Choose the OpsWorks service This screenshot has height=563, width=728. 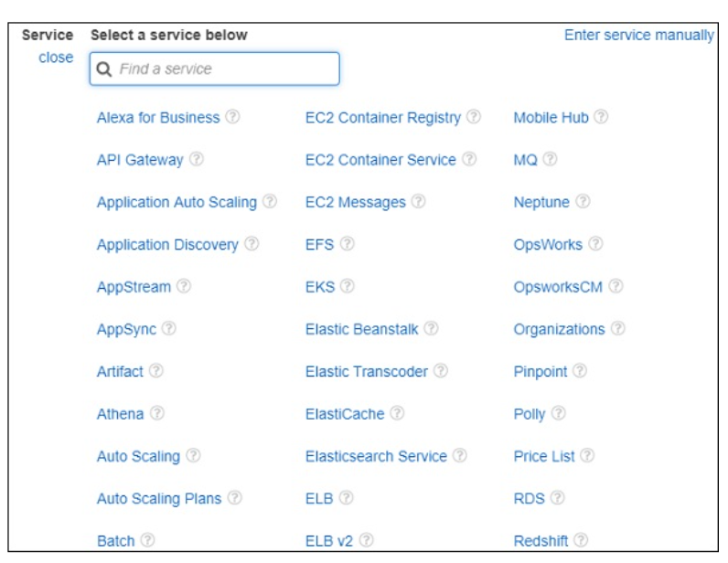pyautogui.click(x=548, y=245)
